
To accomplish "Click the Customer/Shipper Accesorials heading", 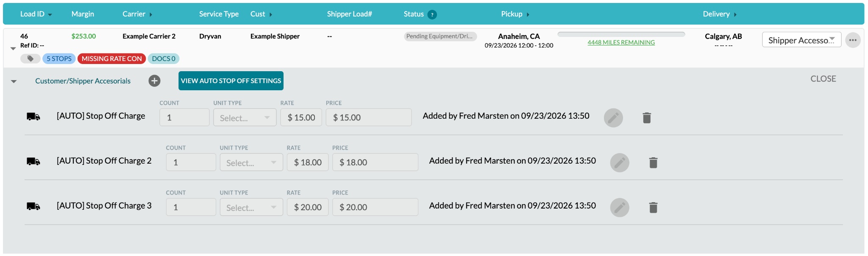I will (83, 81).
